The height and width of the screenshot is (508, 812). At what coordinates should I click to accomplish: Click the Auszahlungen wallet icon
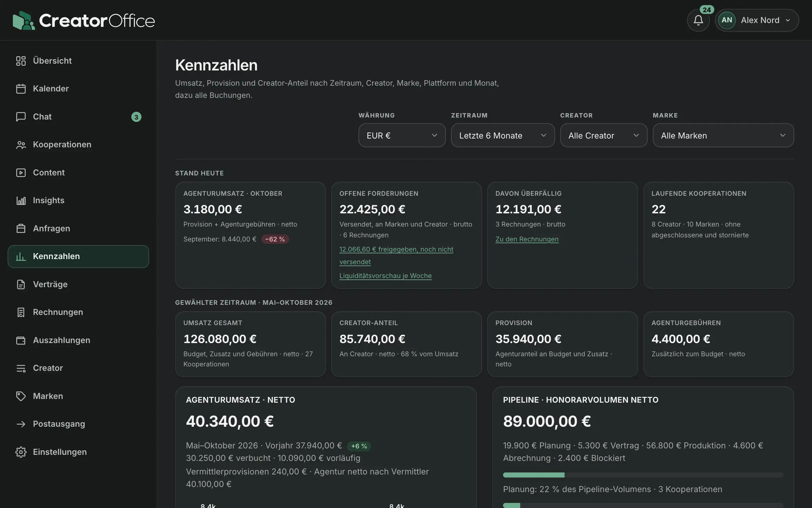tap(21, 340)
